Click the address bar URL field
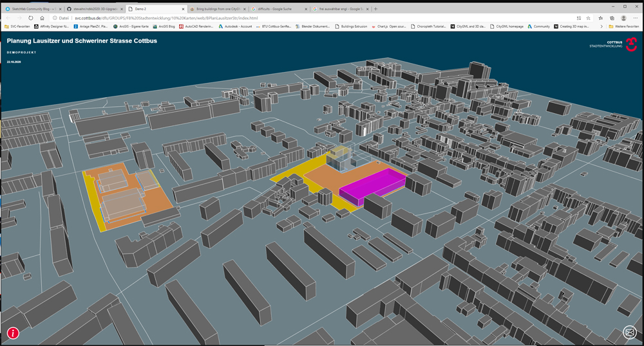644x346 pixels. 320,18
